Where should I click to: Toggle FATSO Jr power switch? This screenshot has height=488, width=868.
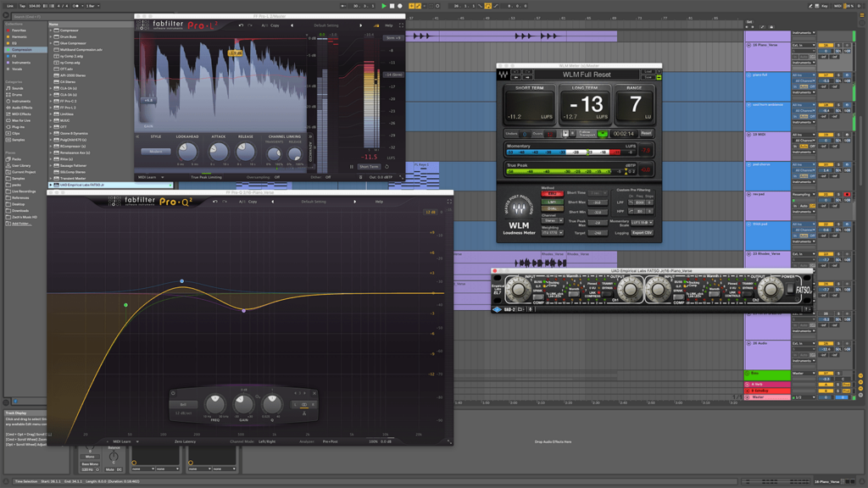click(789, 289)
